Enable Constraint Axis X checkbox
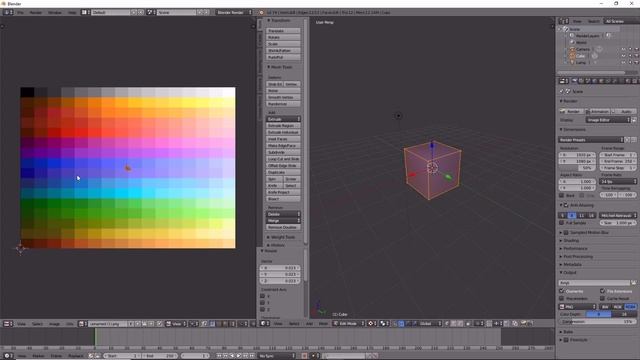The width and height of the screenshot is (640, 360). pyautogui.click(x=262, y=296)
